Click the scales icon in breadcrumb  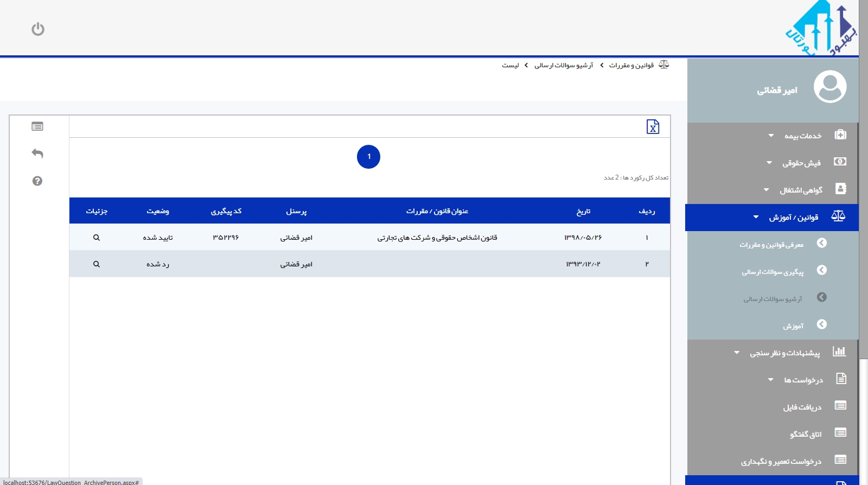click(x=663, y=65)
